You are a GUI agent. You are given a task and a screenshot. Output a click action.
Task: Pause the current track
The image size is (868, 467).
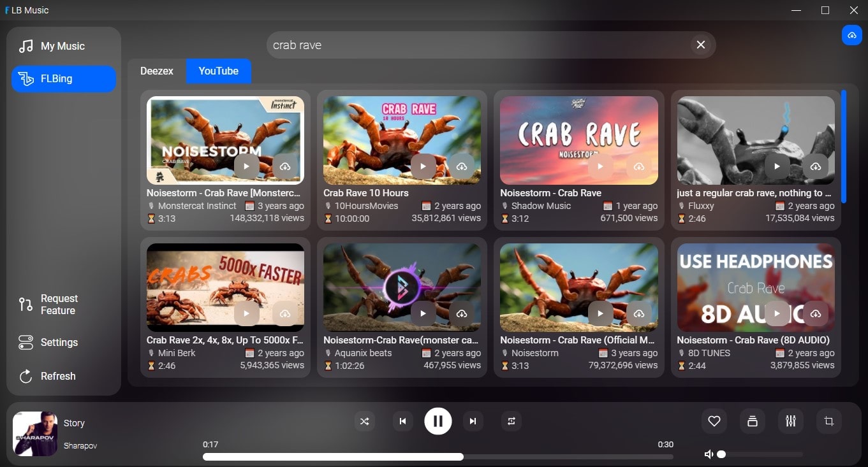pos(438,420)
